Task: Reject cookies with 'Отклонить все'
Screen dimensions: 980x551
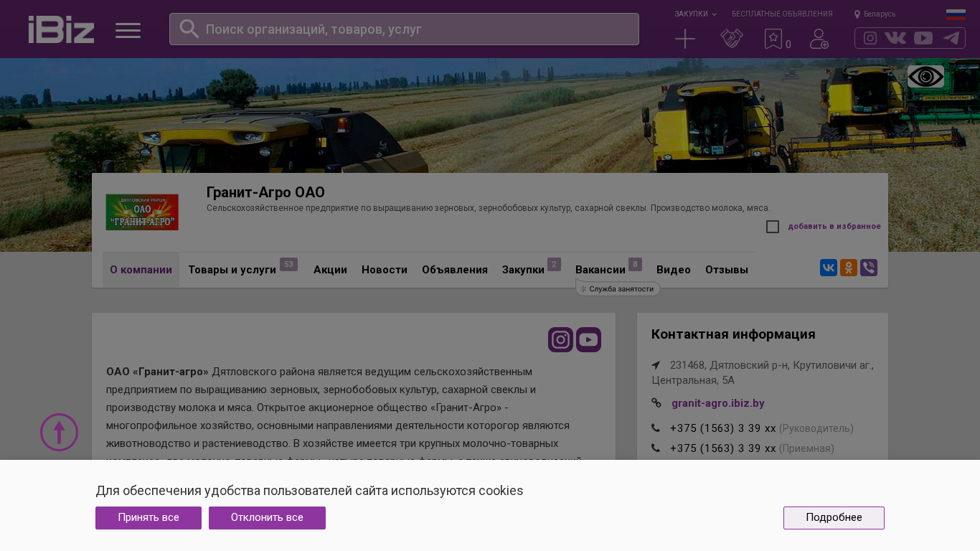Action: coord(267,518)
